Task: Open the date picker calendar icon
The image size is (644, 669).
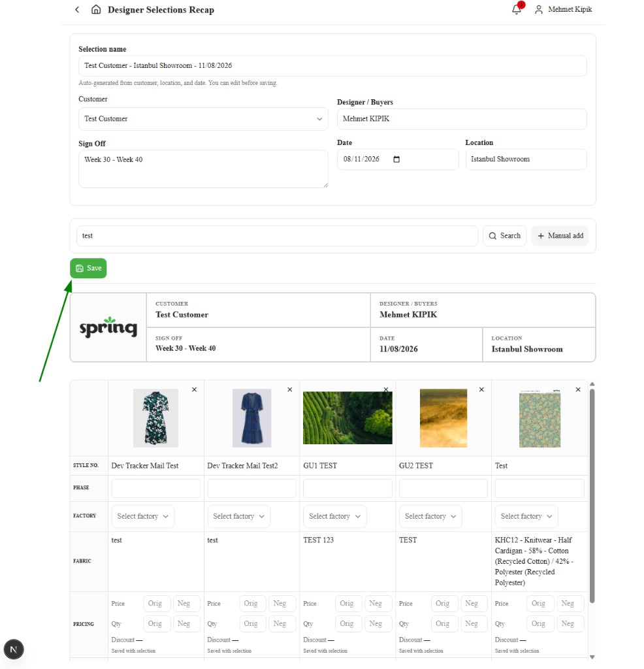Action: click(396, 159)
